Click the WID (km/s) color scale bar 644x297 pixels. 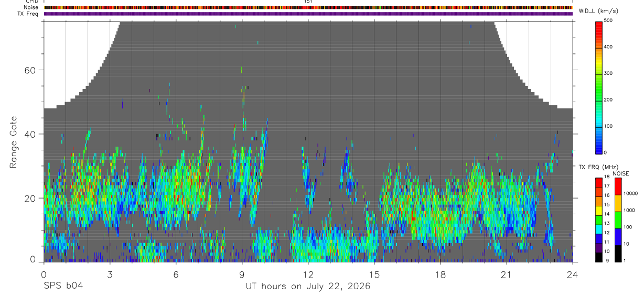(x=599, y=87)
